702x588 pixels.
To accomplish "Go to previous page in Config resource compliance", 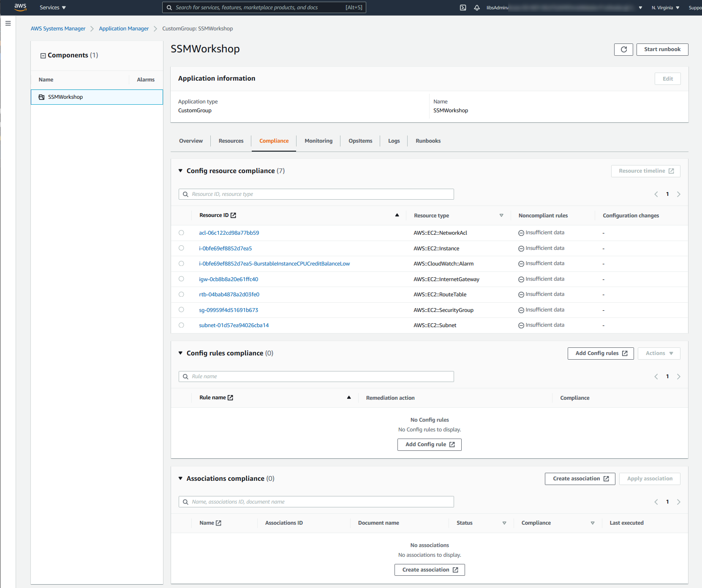I will coord(656,194).
